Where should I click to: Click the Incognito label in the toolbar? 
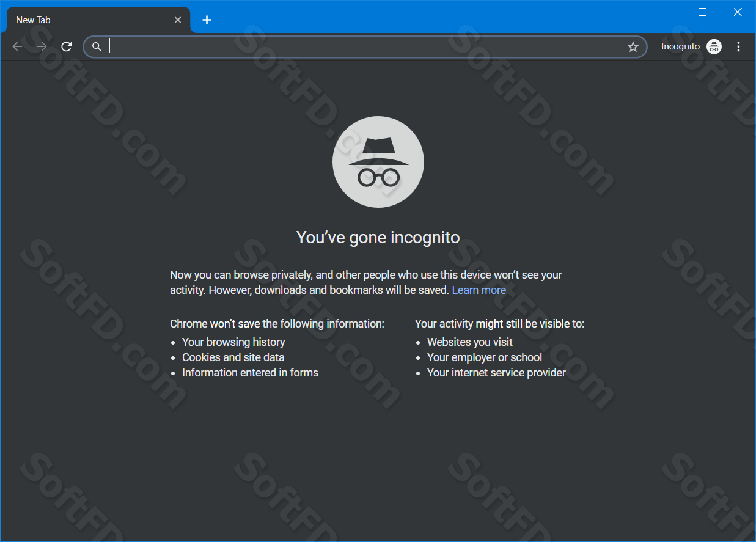pyautogui.click(x=680, y=46)
